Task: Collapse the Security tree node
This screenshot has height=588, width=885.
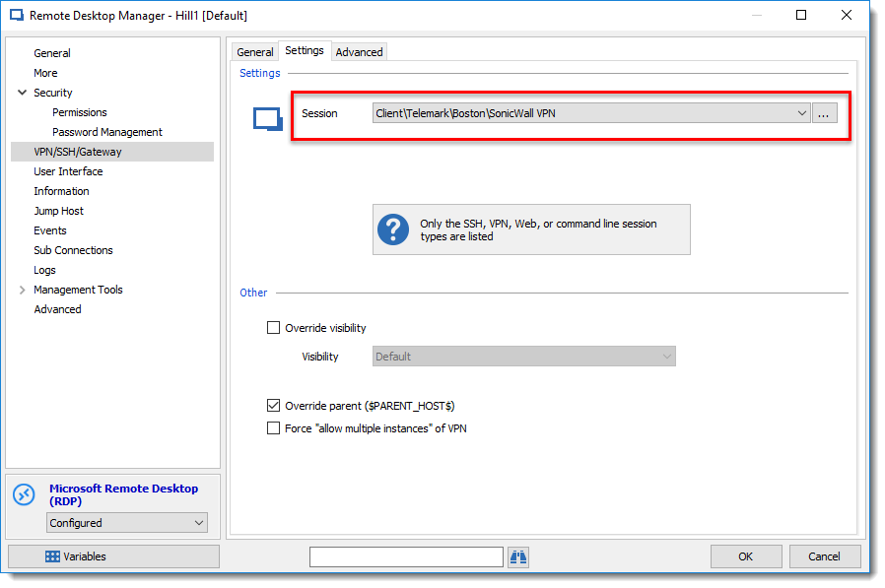Action: click(22, 93)
